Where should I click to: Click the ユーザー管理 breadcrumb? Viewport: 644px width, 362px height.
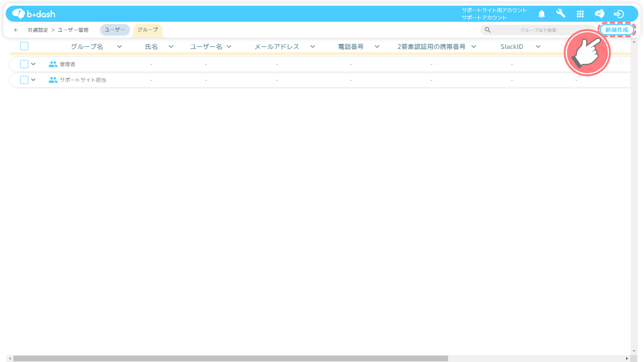pos(73,30)
